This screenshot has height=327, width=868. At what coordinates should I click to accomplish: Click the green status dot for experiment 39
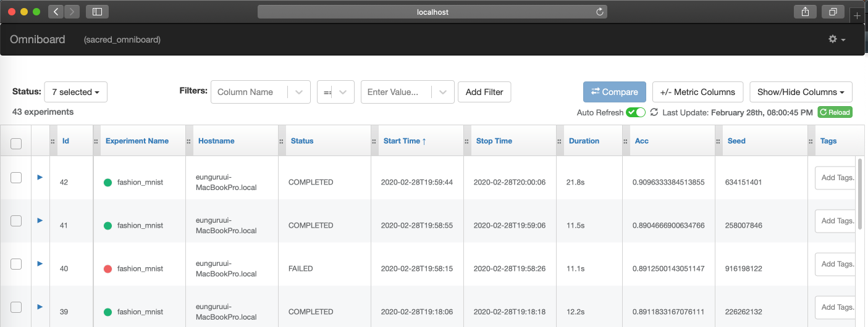[x=107, y=312]
